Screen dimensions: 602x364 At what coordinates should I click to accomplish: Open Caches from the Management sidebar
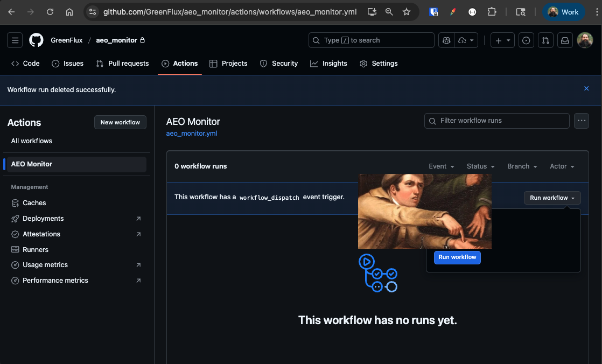pos(34,202)
